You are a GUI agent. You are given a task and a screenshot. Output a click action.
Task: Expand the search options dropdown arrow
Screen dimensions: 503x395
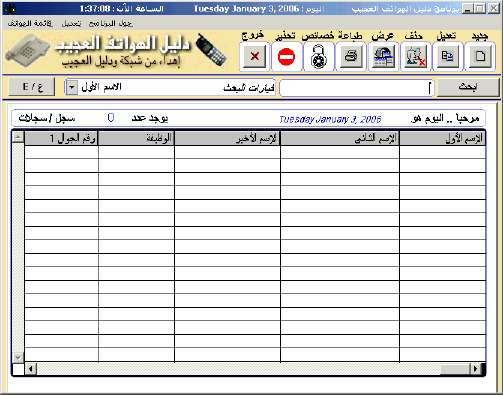pos(72,88)
